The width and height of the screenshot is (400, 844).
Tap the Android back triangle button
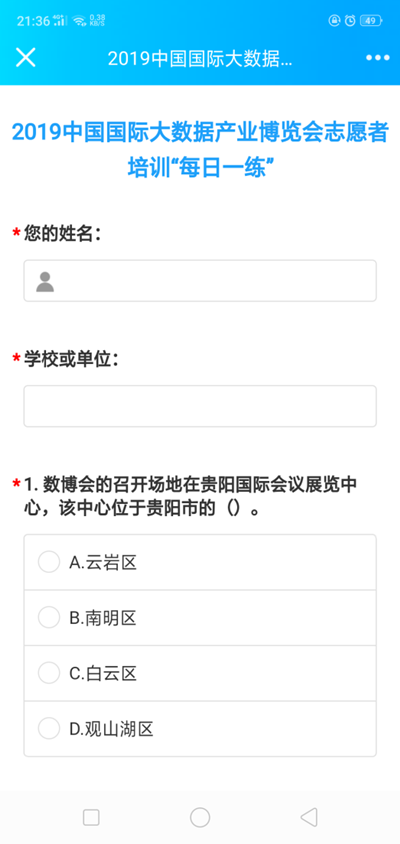coord(308,817)
